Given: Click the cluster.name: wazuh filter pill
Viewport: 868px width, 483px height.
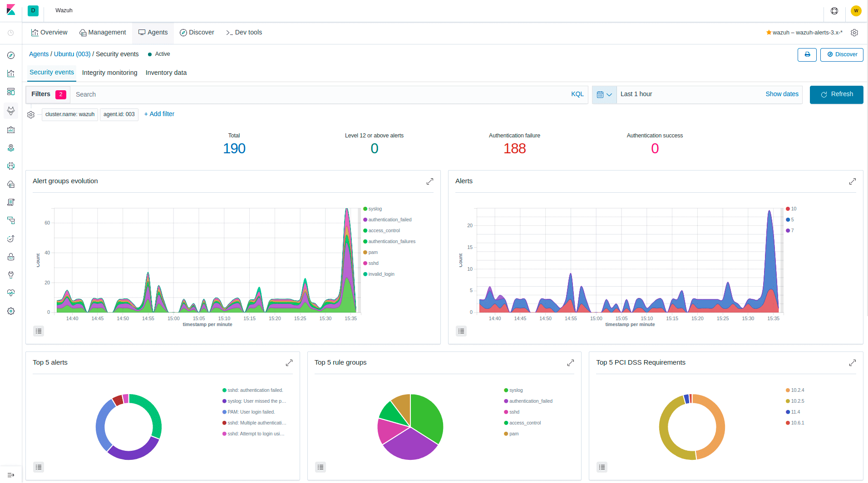Looking at the screenshot, I should (x=70, y=115).
